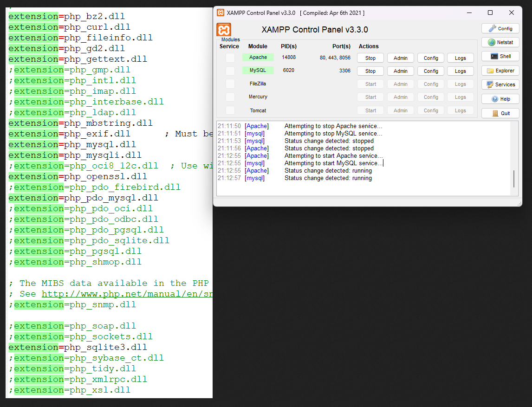Stop the Apache module
This screenshot has width=532, height=407.
click(x=370, y=58)
